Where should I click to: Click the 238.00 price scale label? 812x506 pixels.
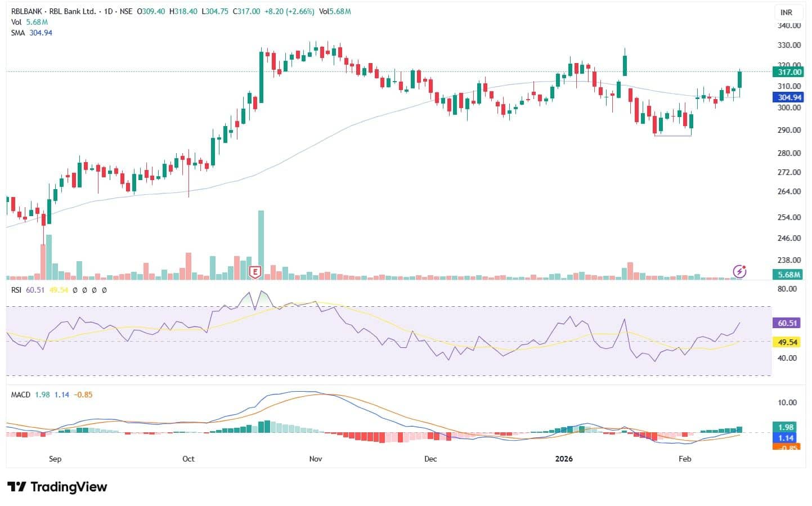click(x=789, y=260)
